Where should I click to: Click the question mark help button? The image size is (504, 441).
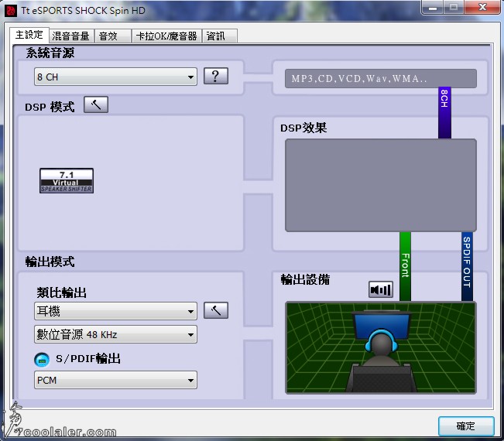[x=216, y=76]
